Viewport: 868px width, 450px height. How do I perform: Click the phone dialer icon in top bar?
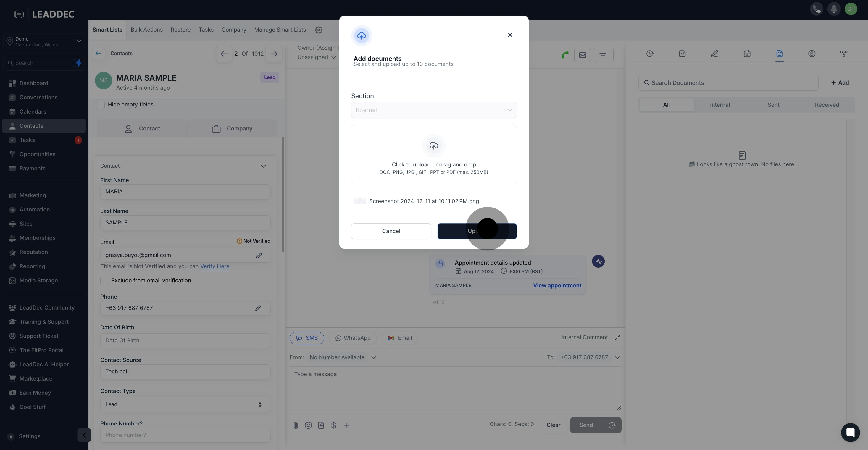coord(817,9)
